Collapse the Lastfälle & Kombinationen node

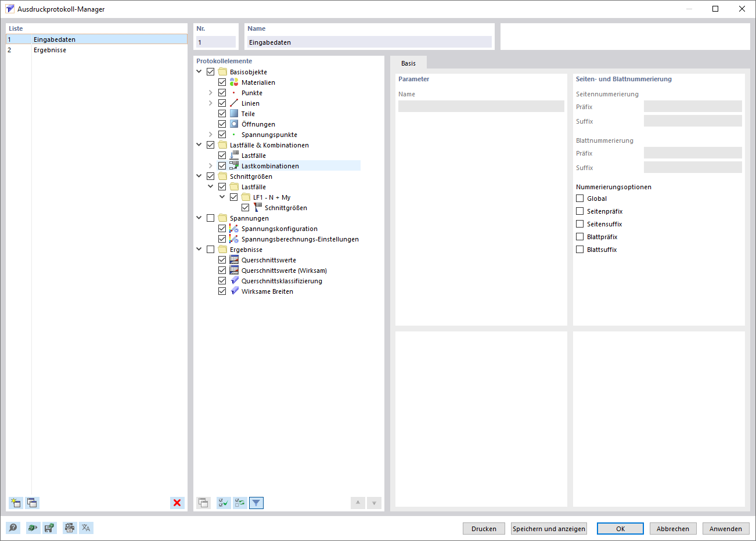click(x=199, y=145)
